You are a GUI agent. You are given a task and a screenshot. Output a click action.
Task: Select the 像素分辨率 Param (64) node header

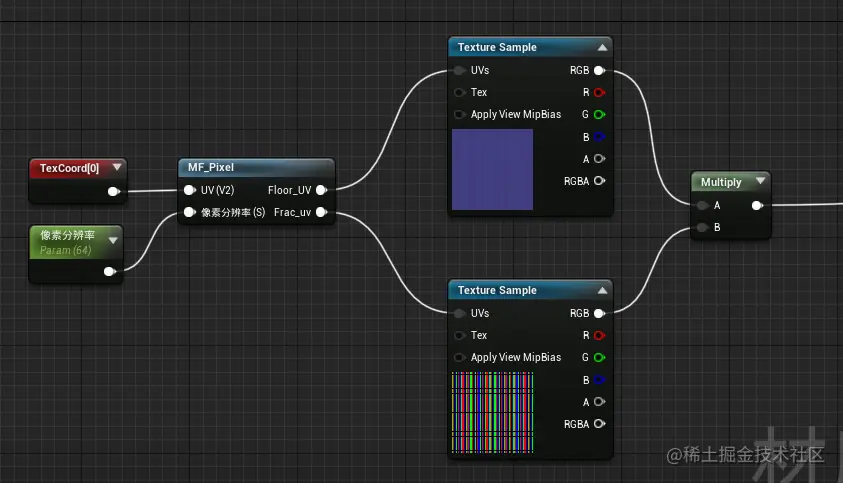[76, 242]
